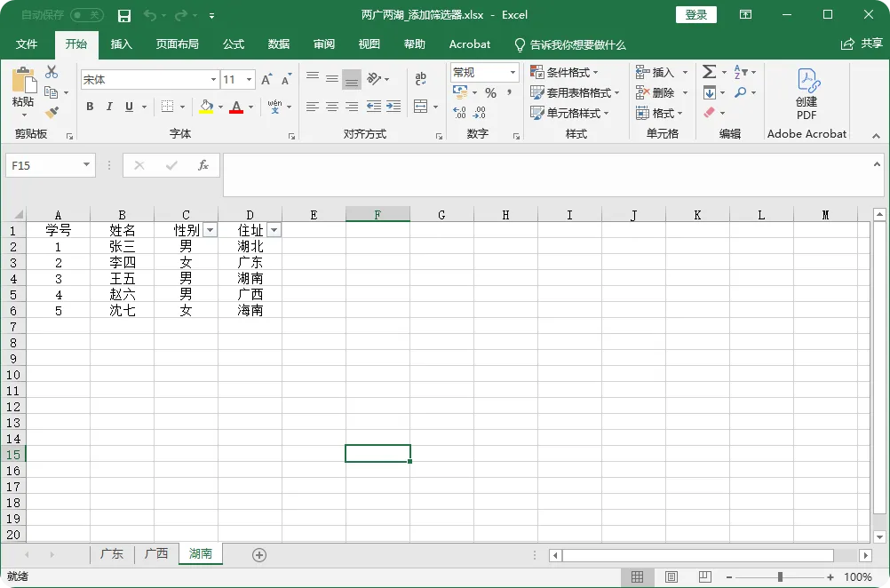This screenshot has height=588, width=890.
Task: Open the 住址 column filter dropdown
Action: tap(274, 230)
